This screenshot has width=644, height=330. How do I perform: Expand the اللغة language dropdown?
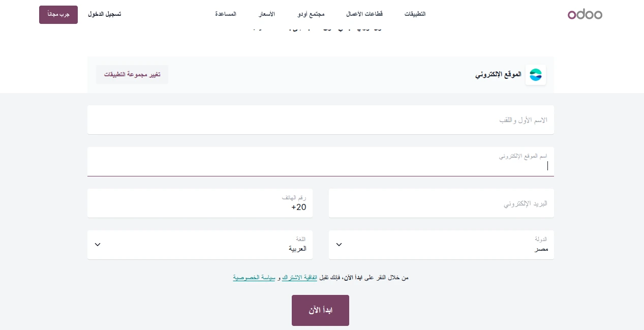[200, 245]
